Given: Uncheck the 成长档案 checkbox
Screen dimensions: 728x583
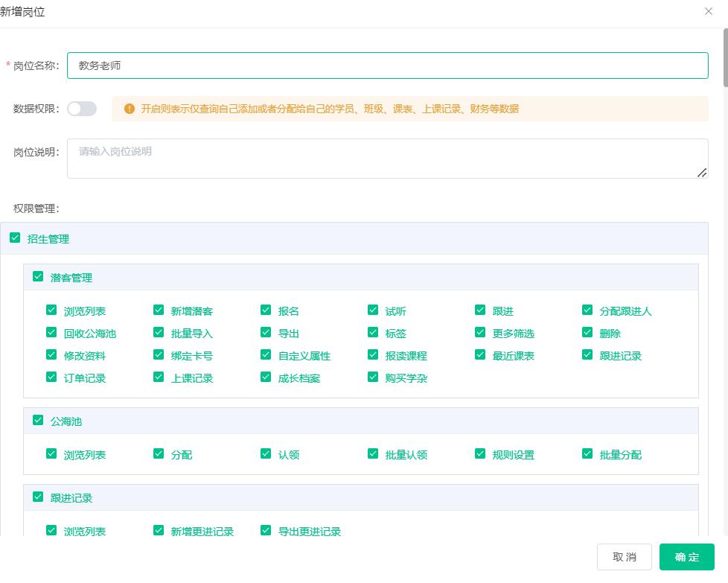Looking at the screenshot, I should 266,377.
